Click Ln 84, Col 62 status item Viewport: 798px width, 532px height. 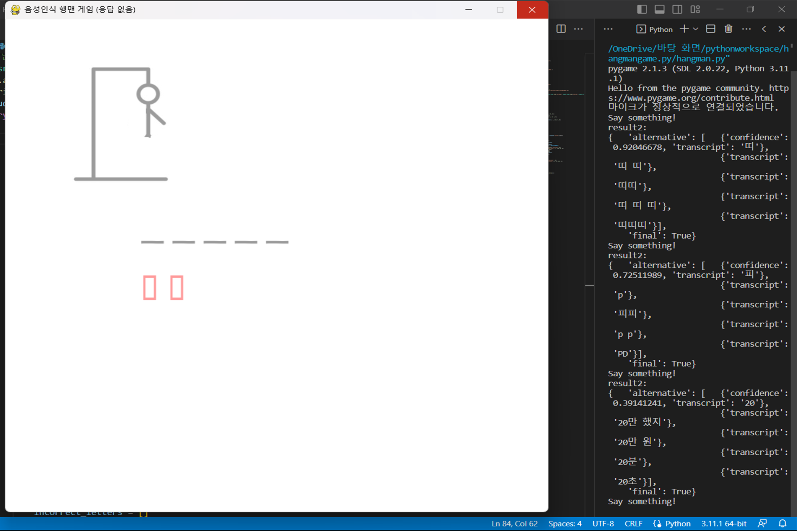click(x=514, y=524)
